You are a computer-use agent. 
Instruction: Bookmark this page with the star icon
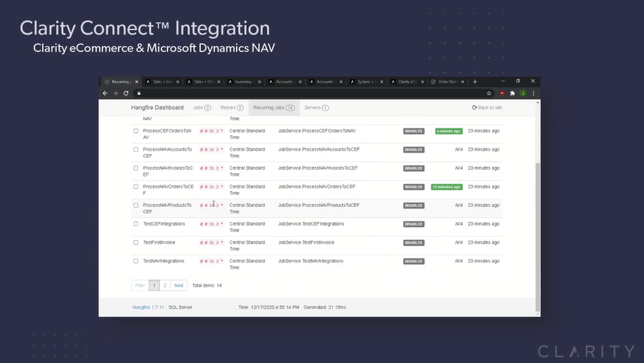489,94
